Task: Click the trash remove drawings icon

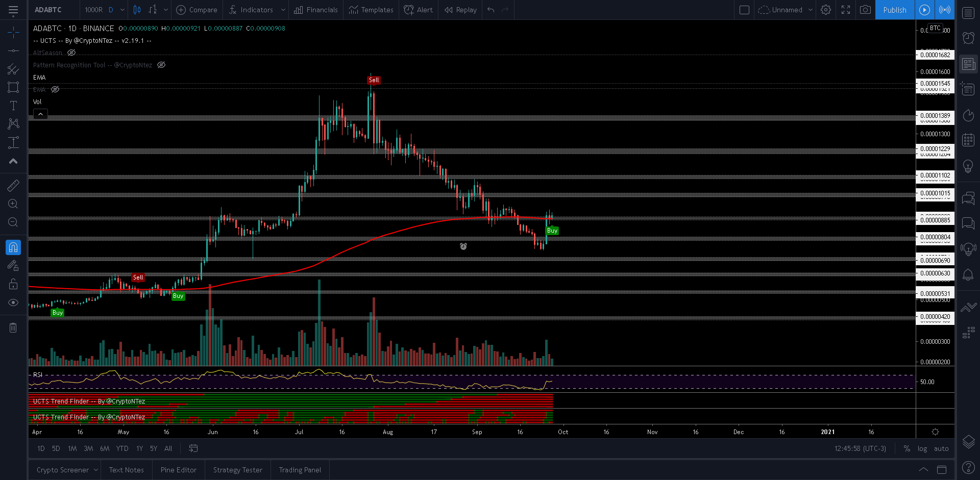Action: point(13,327)
